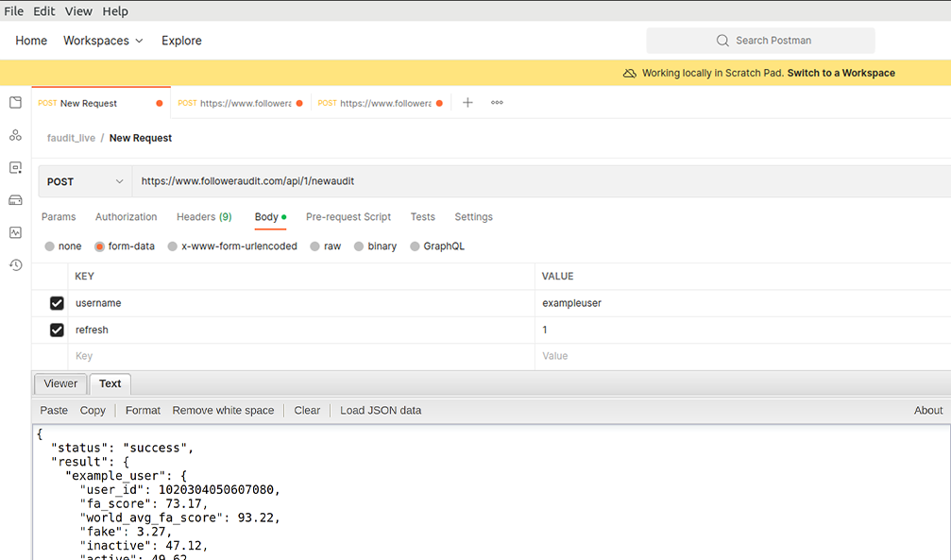This screenshot has width=951, height=560.
Task: Click the Paste button
Action: click(54, 411)
